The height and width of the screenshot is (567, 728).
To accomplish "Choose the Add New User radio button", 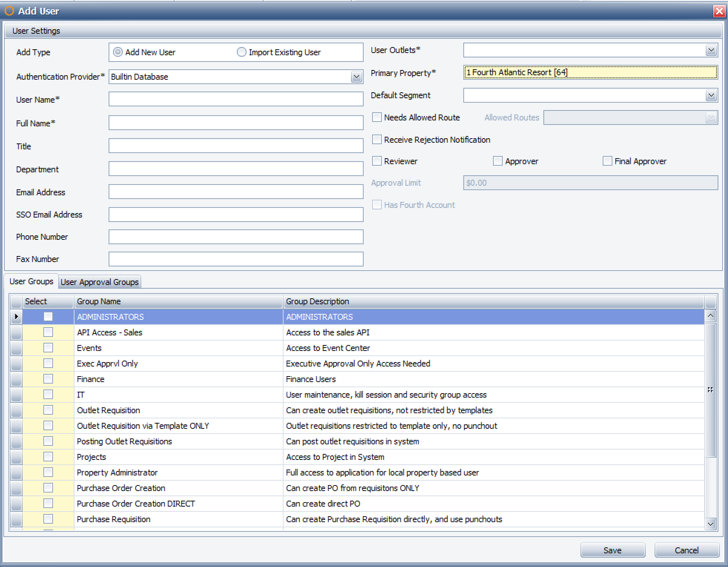I will pos(118,52).
